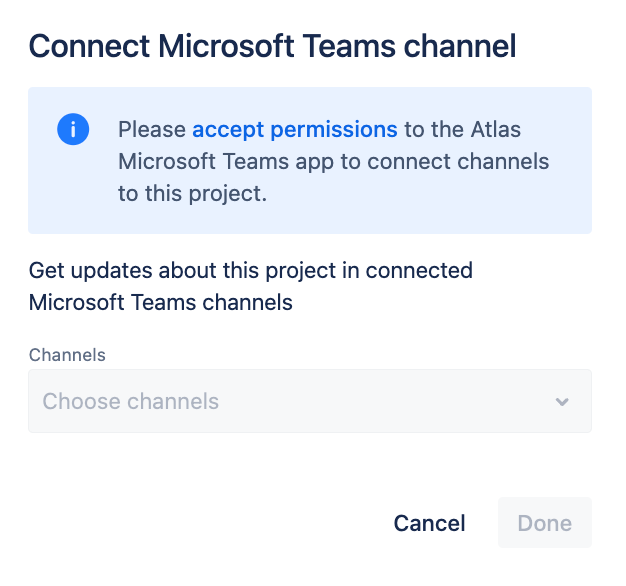Click the to this project banner text
Screen dimensions: 626x586
point(192,194)
